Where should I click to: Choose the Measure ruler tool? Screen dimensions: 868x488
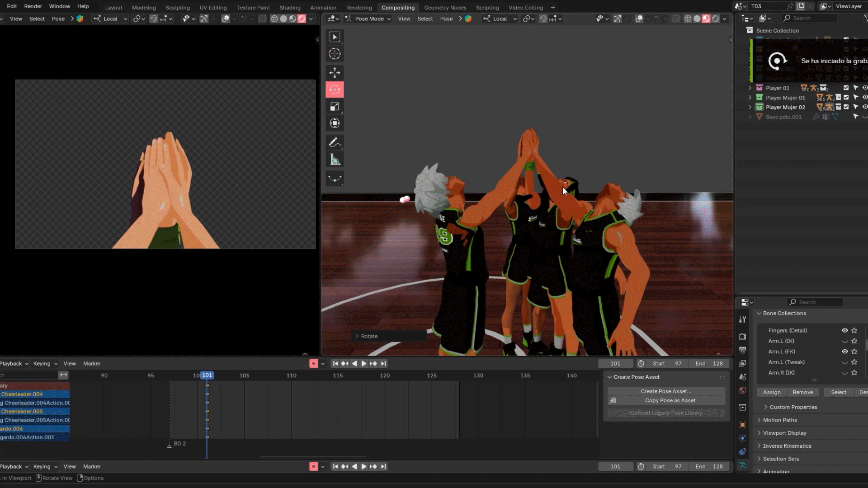335,160
